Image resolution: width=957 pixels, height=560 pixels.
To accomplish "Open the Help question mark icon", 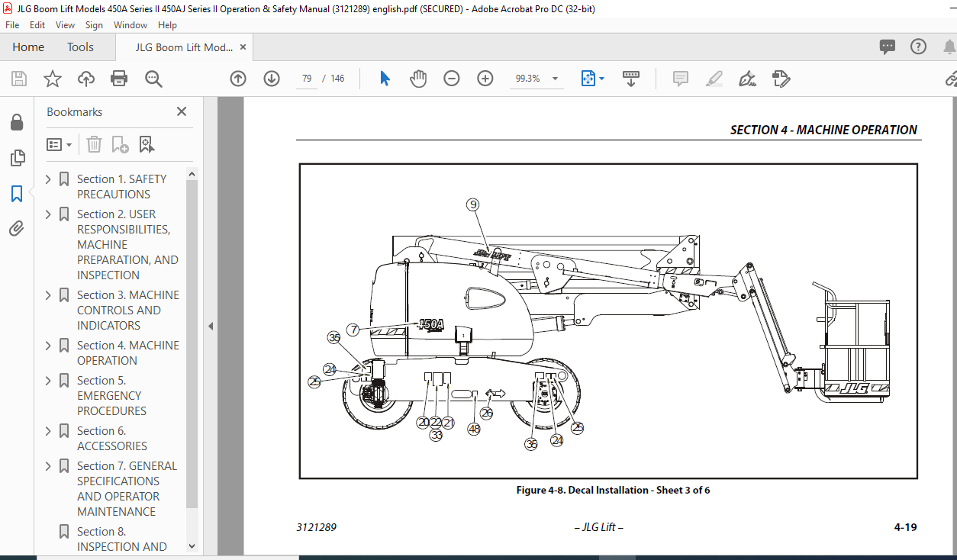I will pyautogui.click(x=919, y=47).
